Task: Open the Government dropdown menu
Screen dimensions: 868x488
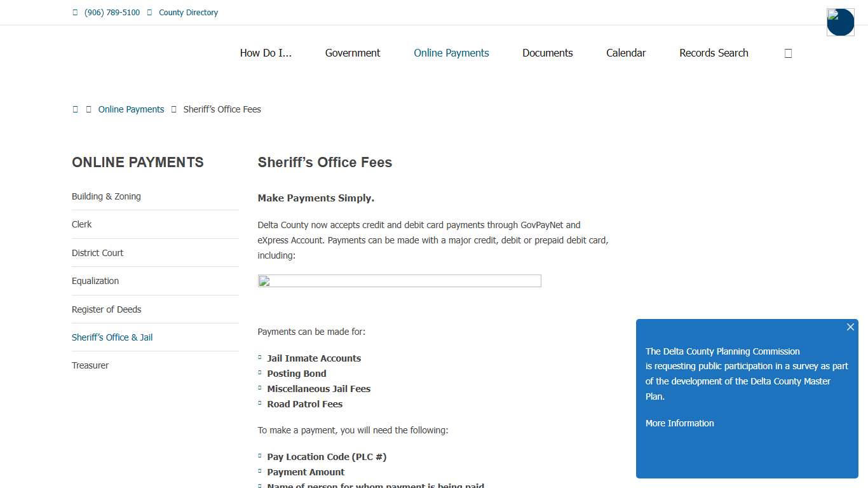Action: click(x=353, y=53)
